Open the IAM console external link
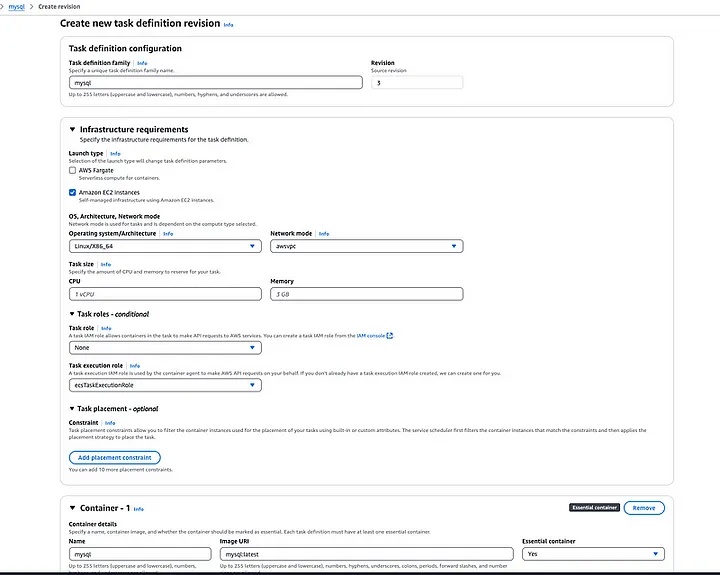The width and height of the screenshot is (720, 575). click(x=375, y=336)
